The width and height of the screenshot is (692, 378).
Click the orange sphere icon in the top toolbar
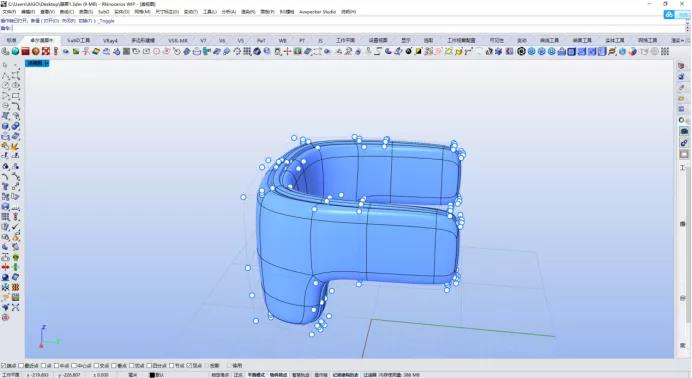(x=36, y=52)
